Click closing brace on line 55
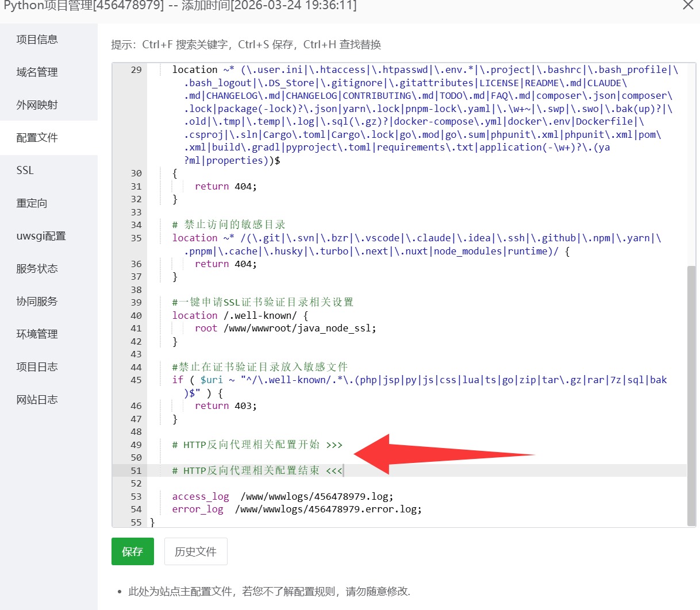Screen dimensions: 700x610 [152, 522]
